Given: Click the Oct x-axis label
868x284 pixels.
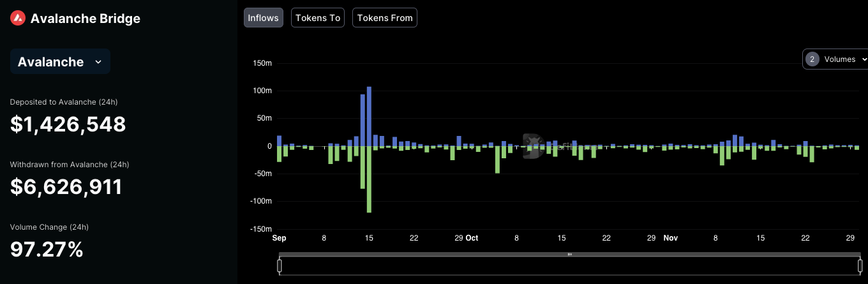Looking at the screenshot, I should pyautogui.click(x=472, y=238).
